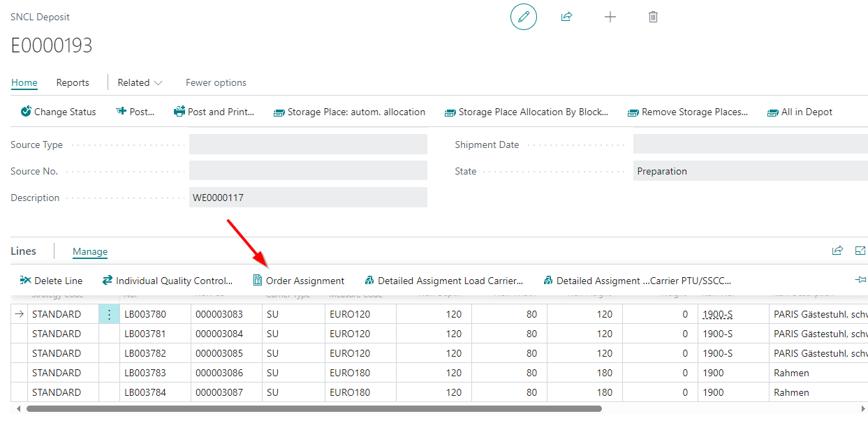Click Change Status action
Screen dimensions: 868x430
pyautogui.click(x=58, y=112)
